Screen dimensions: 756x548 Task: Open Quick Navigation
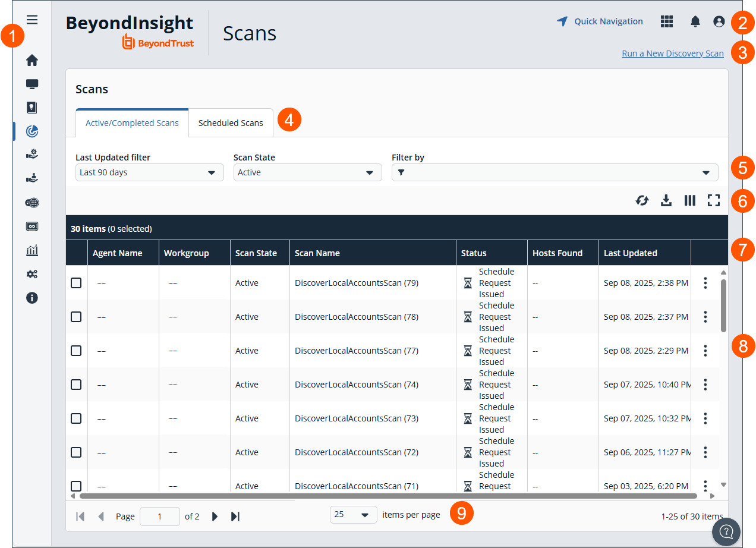pos(600,21)
